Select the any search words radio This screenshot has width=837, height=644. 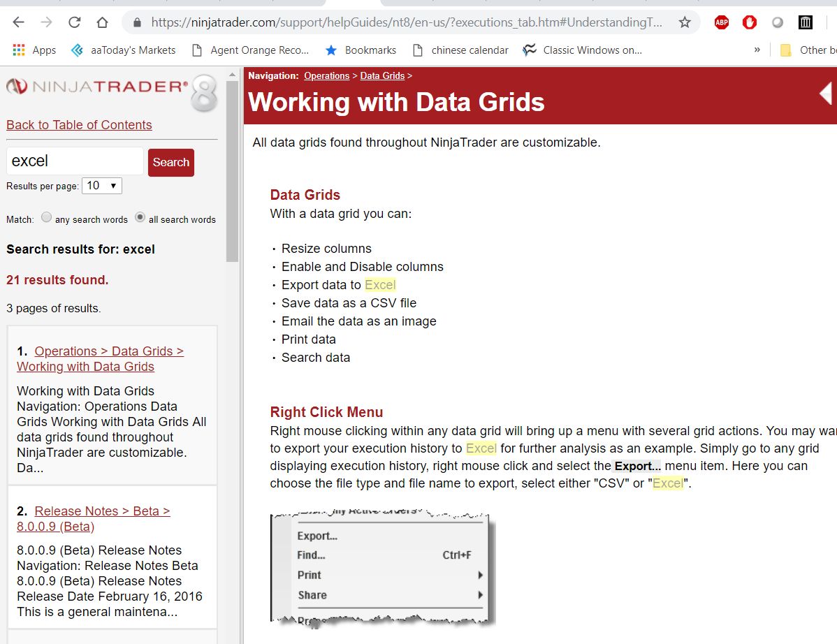point(46,218)
